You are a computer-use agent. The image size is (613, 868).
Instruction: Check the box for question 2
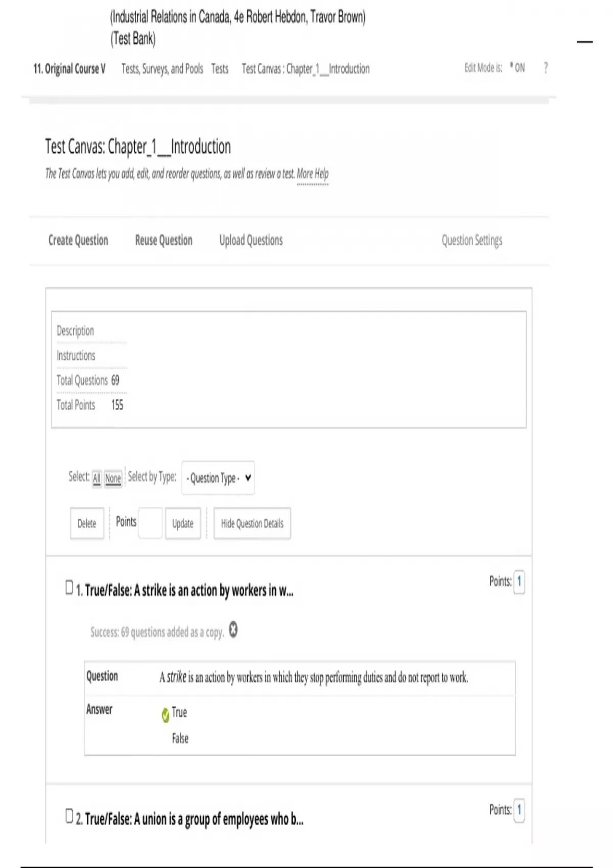[x=69, y=816]
